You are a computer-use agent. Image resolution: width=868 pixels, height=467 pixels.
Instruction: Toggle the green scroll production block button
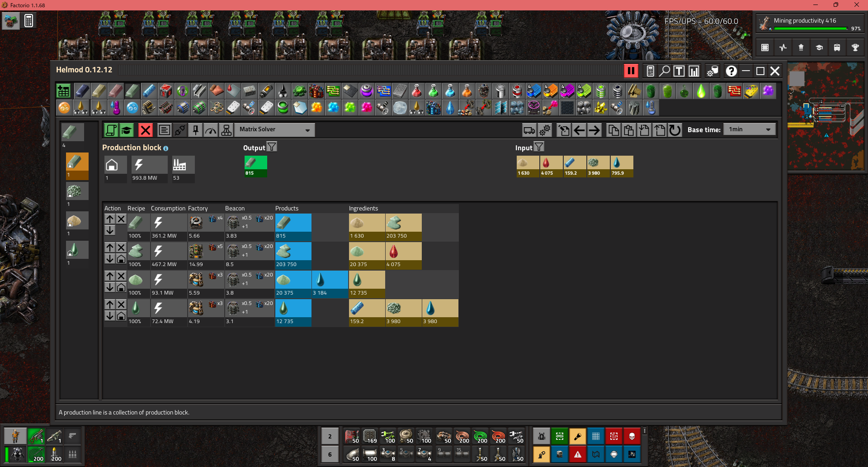111,130
